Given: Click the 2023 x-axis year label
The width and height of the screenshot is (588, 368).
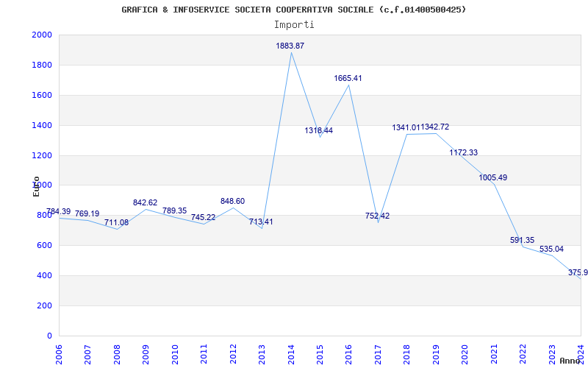Looking at the screenshot, I should (x=552, y=355).
